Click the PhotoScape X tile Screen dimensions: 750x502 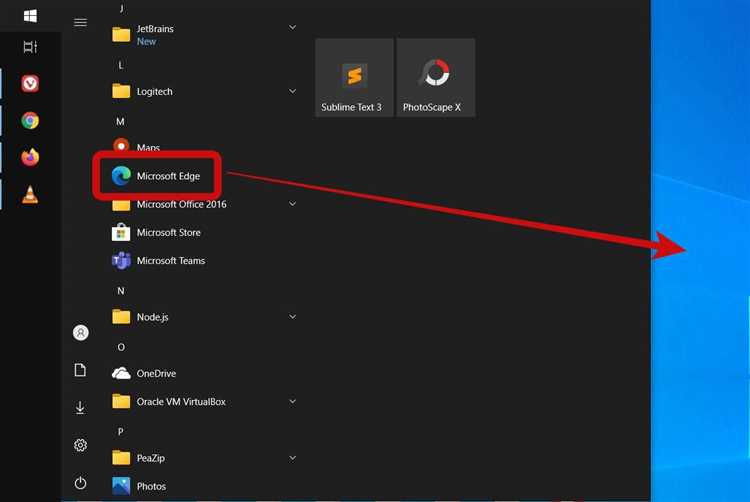pyautogui.click(x=435, y=78)
